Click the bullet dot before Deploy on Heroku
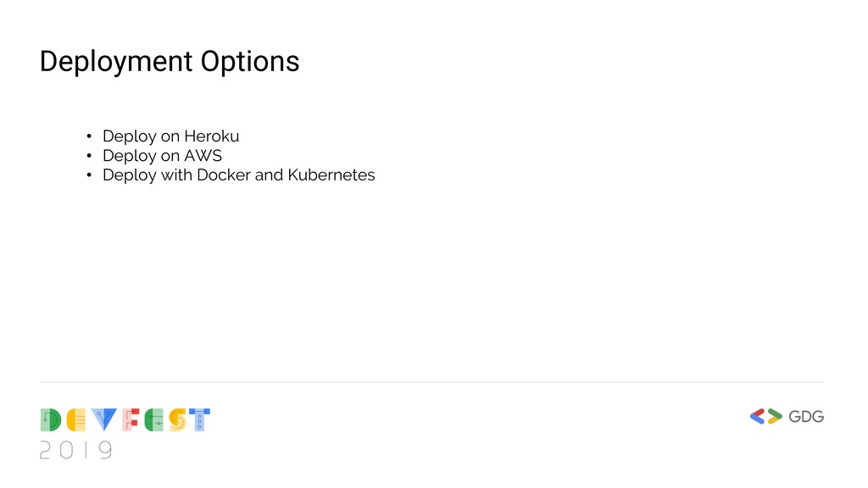The height and width of the screenshot is (488, 868). [89, 136]
